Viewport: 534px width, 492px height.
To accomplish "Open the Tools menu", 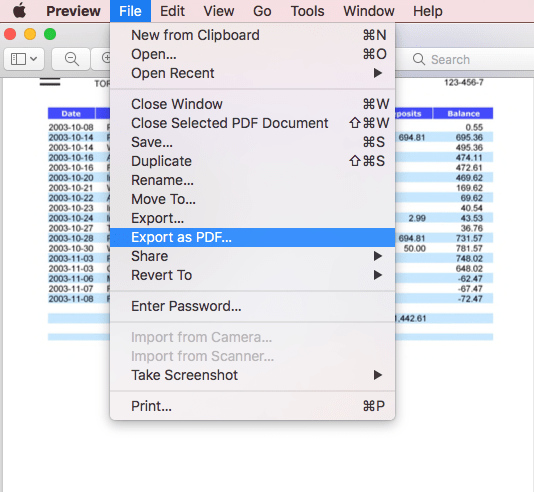I will click(307, 11).
